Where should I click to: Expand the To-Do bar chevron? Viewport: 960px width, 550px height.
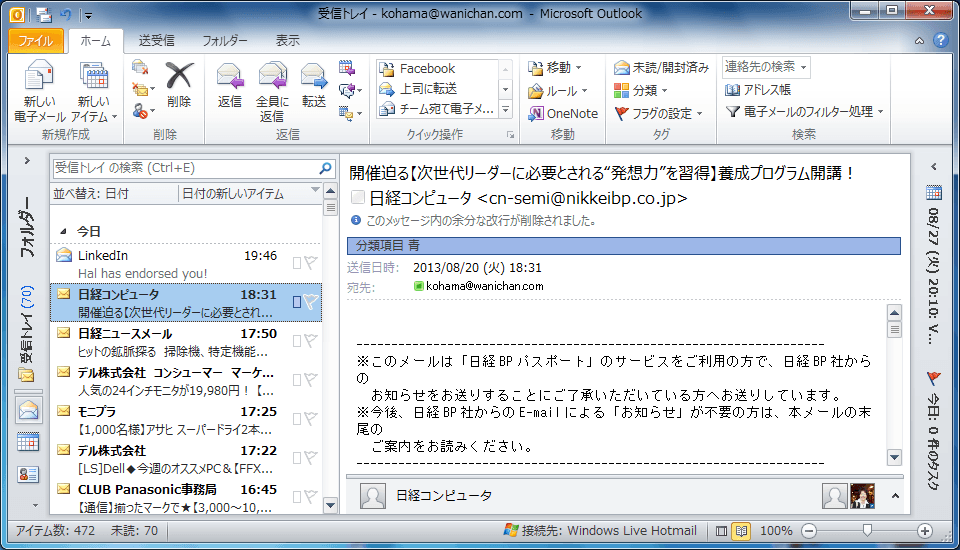[x=934, y=166]
